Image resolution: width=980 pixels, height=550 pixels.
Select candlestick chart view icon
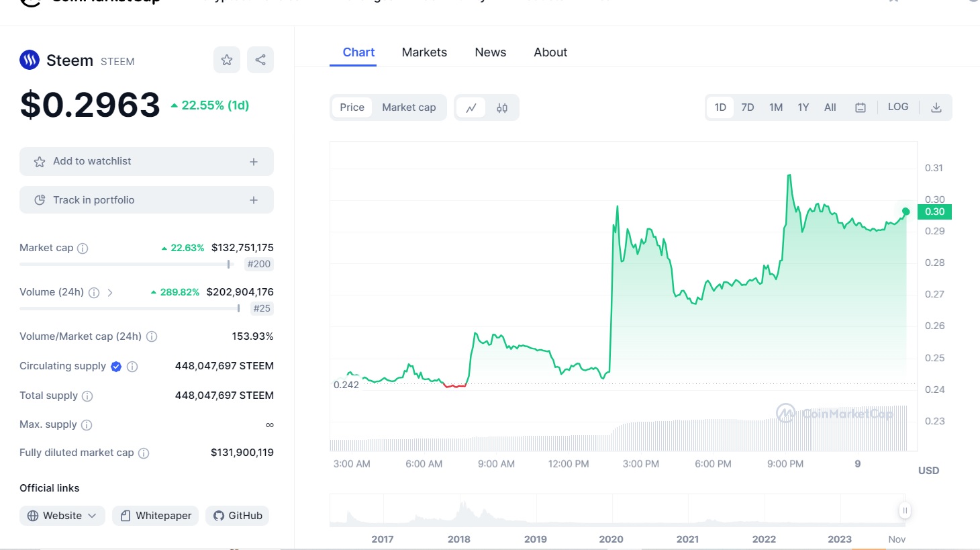pos(502,107)
